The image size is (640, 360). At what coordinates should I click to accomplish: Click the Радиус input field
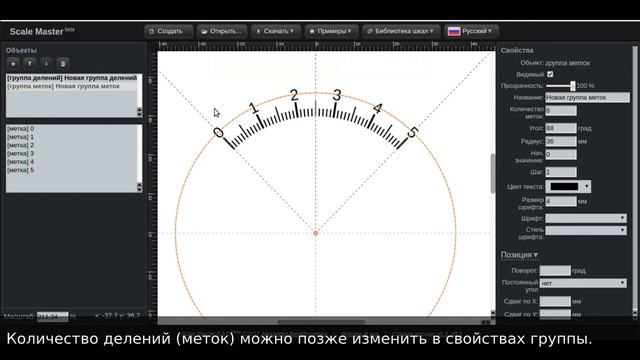click(561, 141)
